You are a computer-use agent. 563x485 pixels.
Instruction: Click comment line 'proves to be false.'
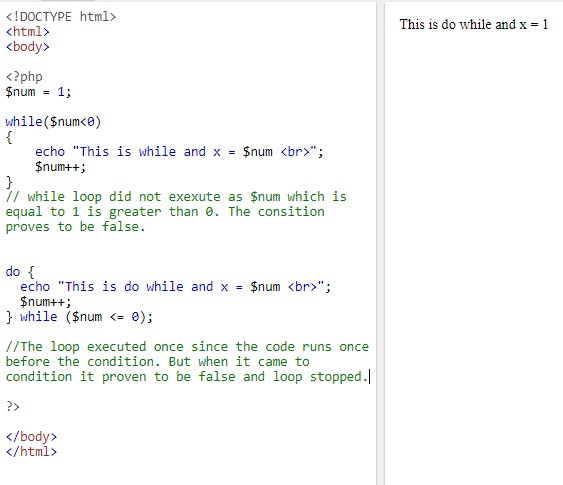[x=75, y=227]
